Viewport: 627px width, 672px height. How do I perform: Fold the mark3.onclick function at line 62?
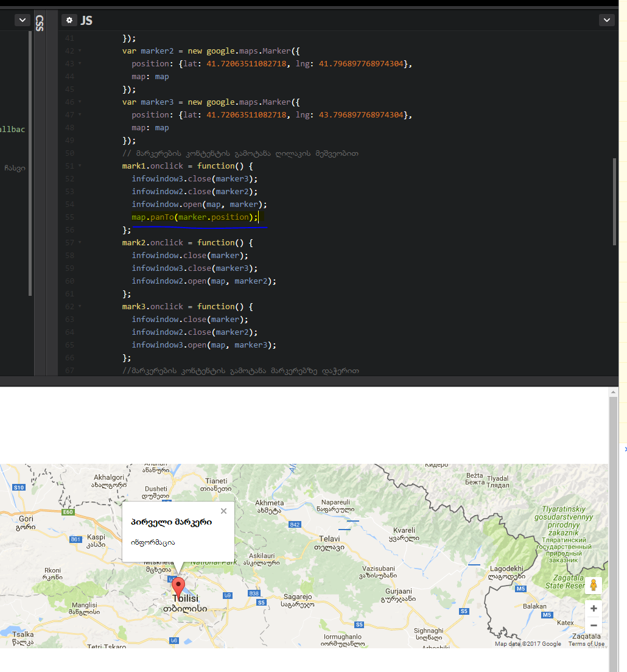(x=80, y=307)
